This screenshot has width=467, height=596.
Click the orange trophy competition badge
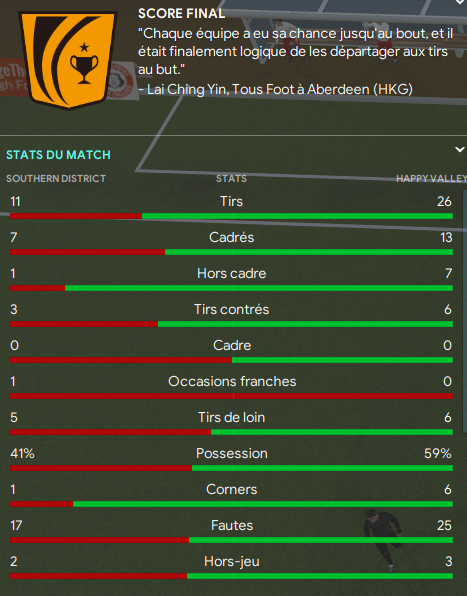point(68,60)
